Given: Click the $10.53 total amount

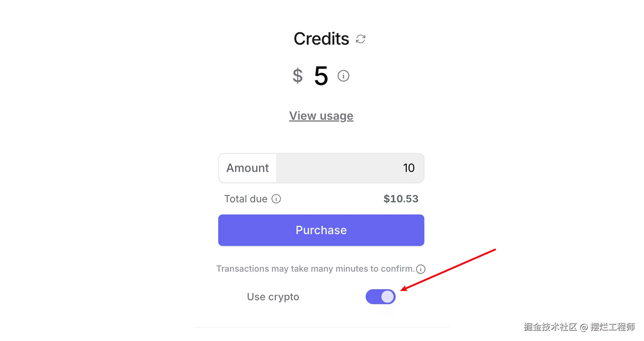Looking at the screenshot, I should pyautogui.click(x=401, y=199).
